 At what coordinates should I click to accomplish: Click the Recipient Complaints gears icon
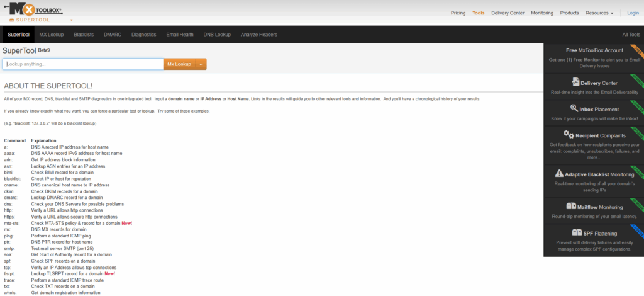tap(569, 134)
